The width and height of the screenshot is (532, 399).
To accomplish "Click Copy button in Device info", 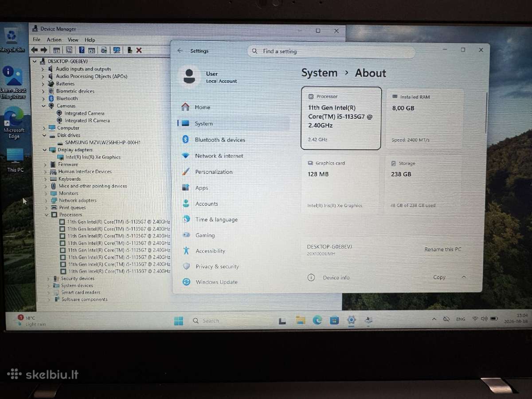I will point(439,277).
